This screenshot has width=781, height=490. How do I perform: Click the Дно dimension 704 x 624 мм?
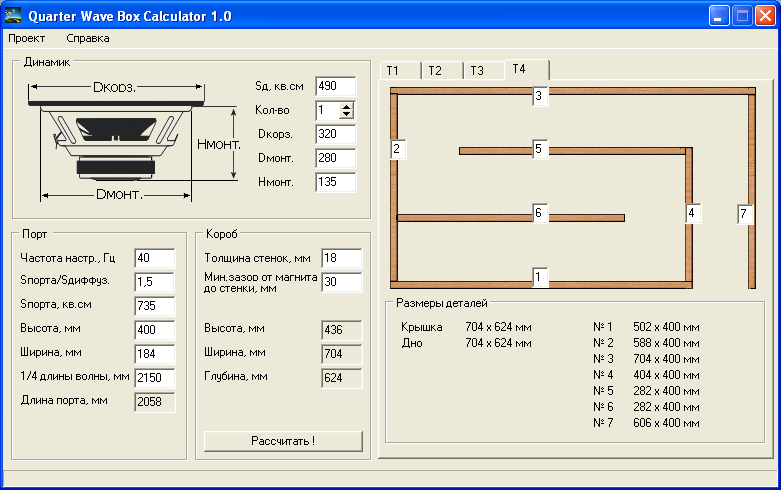pyautogui.click(x=498, y=343)
